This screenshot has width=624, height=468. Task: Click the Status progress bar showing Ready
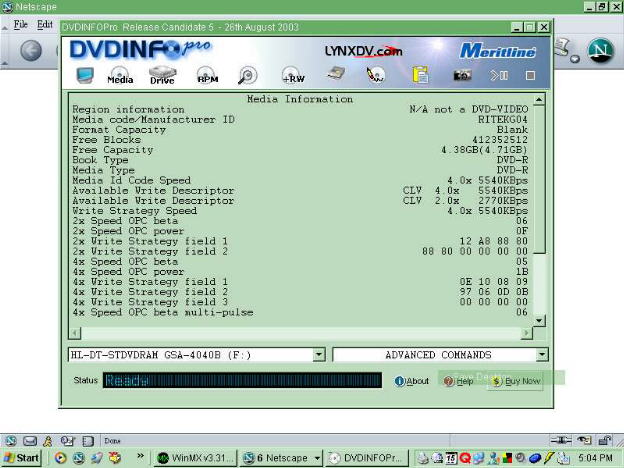[x=242, y=380]
